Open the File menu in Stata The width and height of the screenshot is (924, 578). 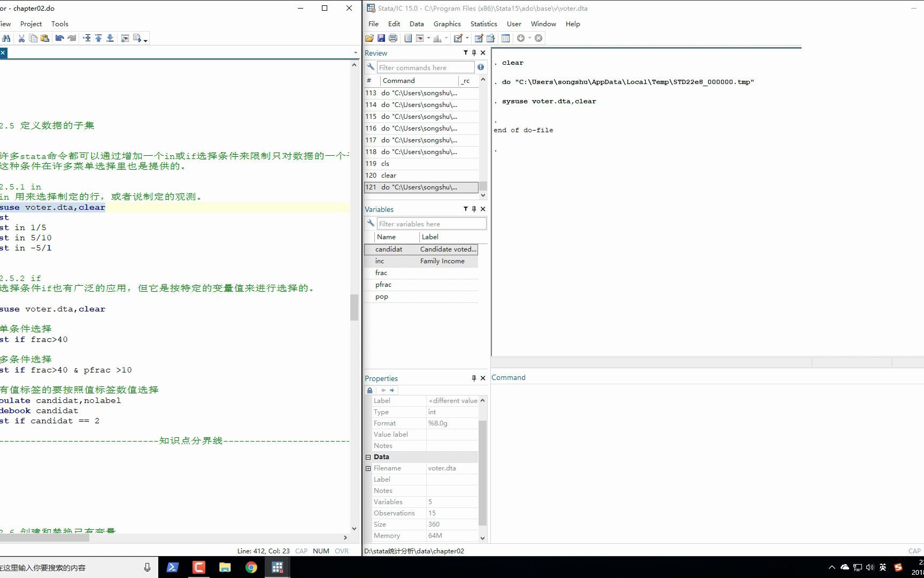click(x=373, y=24)
